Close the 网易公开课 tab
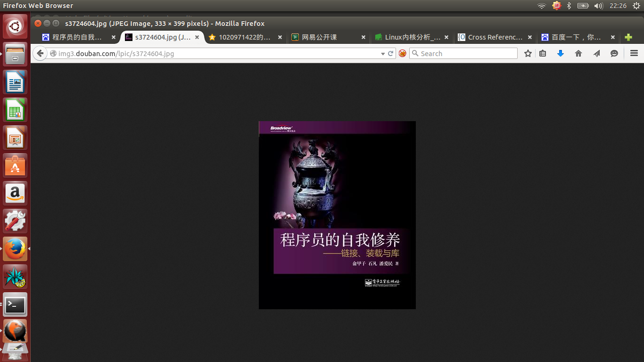The height and width of the screenshot is (362, 644). click(x=363, y=37)
